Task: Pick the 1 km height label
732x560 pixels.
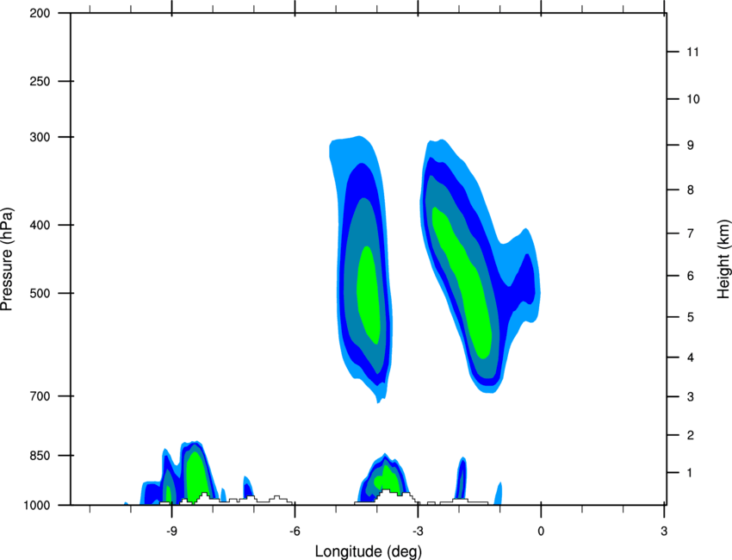Action: tap(690, 473)
